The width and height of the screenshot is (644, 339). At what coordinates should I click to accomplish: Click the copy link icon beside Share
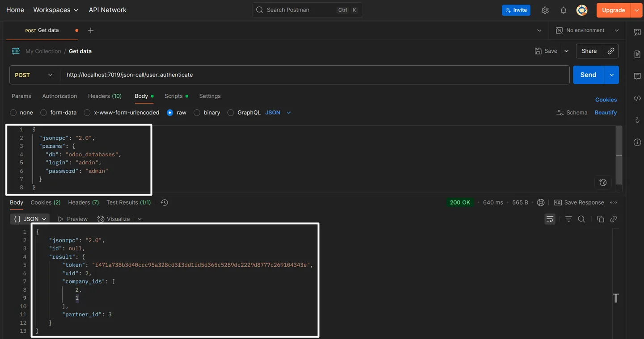point(611,51)
